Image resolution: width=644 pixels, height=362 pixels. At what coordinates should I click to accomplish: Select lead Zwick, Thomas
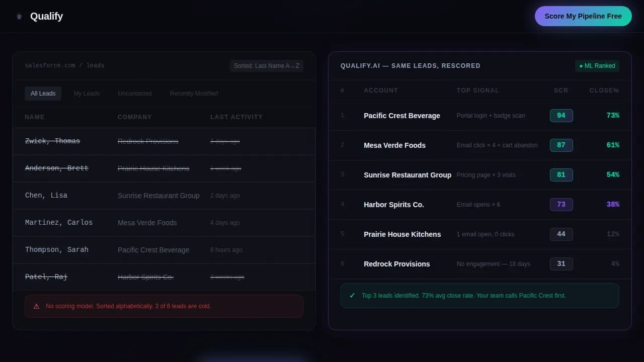(x=52, y=141)
